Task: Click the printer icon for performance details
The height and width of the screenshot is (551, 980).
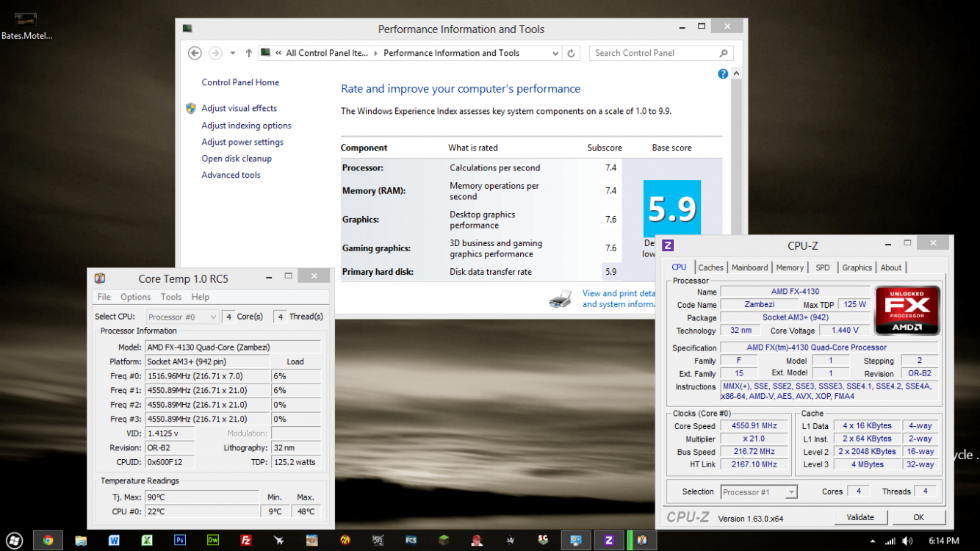Action: tap(561, 298)
